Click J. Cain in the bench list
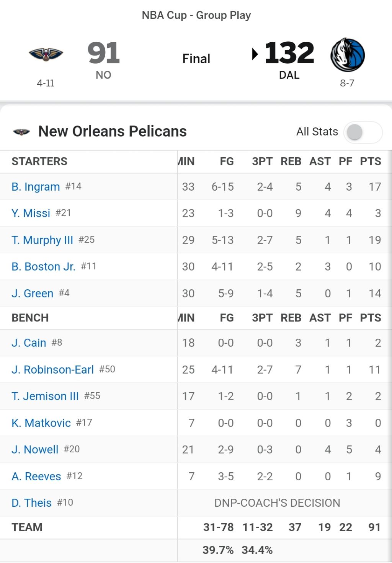 click(x=29, y=343)
